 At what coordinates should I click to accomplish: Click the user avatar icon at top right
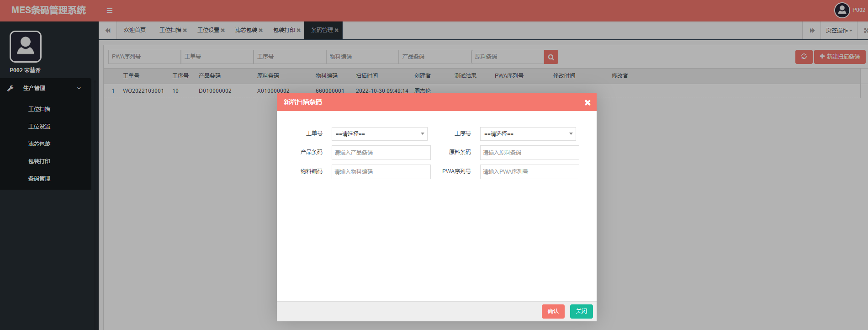(x=842, y=10)
